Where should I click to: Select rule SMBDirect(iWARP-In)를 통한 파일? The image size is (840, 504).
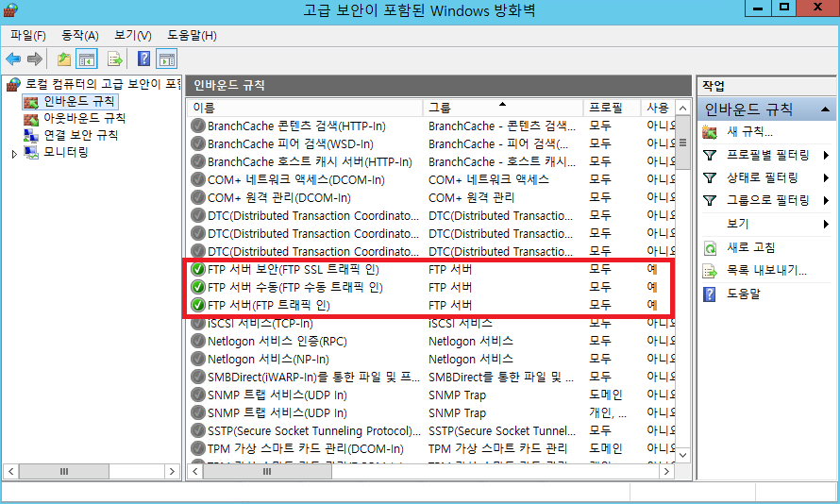coord(313,378)
